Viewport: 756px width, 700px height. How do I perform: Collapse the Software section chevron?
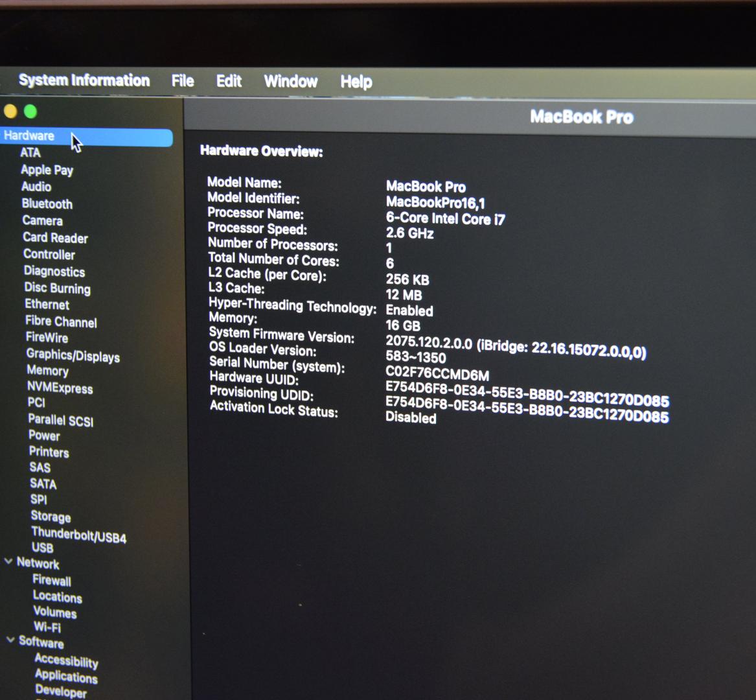coord(10,640)
